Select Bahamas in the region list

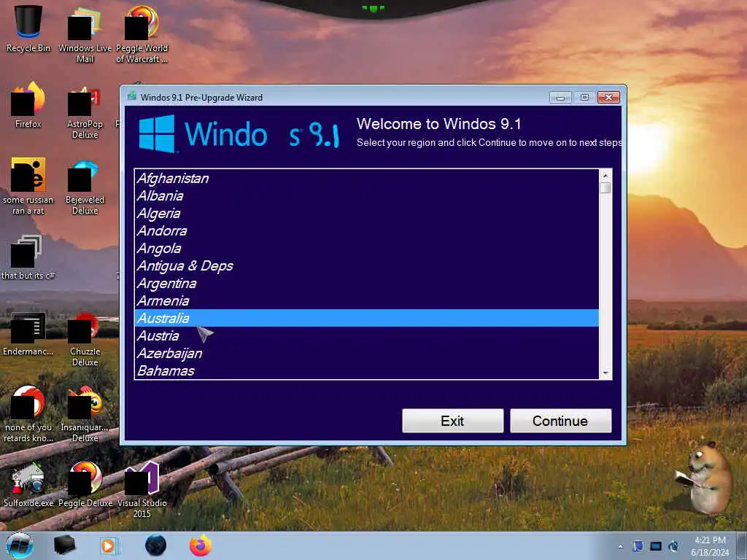click(367, 370)
